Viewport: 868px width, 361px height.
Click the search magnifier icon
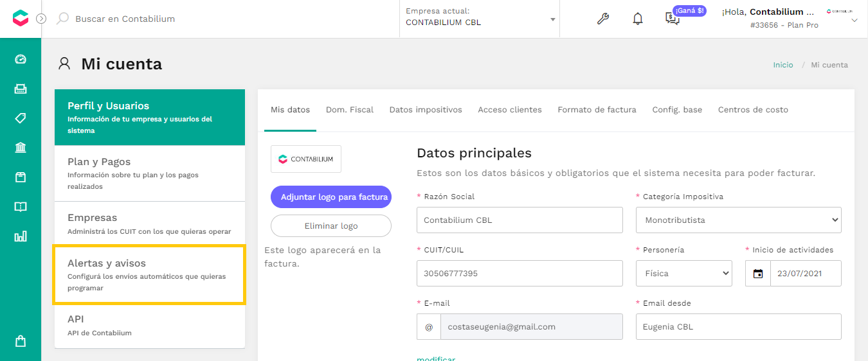62,19
